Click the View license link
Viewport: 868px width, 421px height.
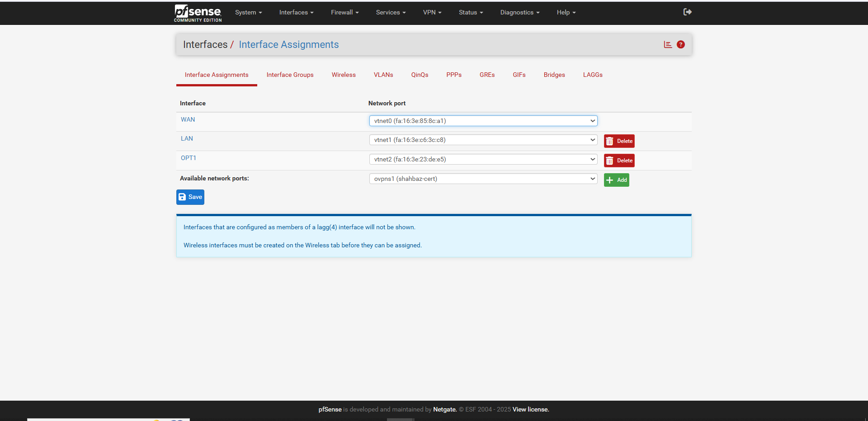530,410
